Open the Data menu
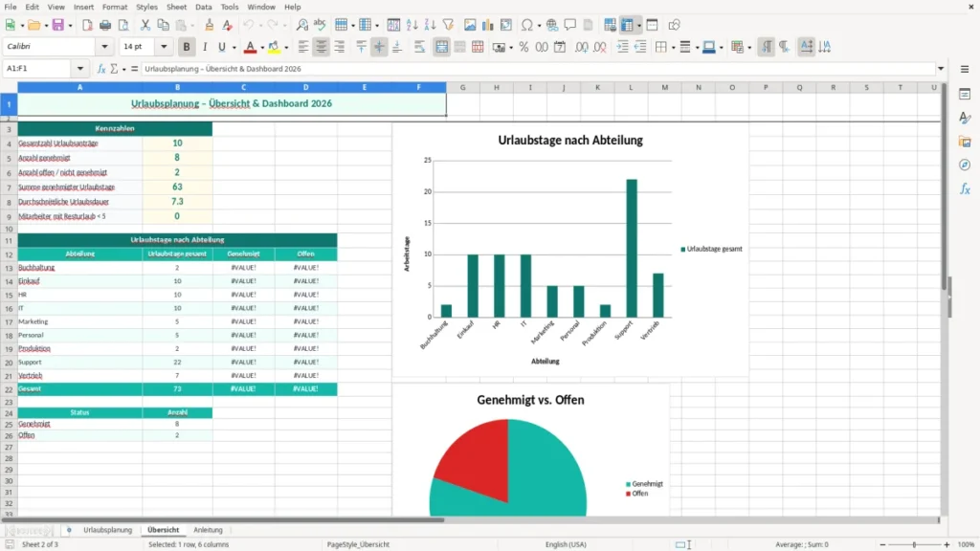The image size is (980, 551). point(203,7)
